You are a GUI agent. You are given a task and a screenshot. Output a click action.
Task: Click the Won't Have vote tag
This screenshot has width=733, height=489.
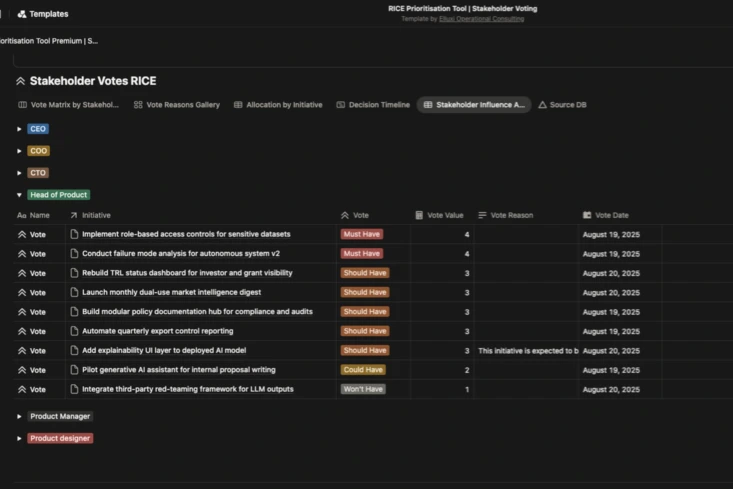coord(362,389)
